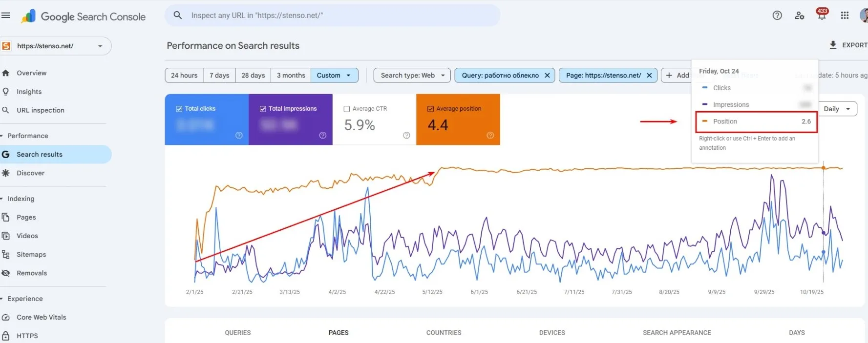Open help tooltip on Average position card
The width and height of the screenshot is (868, 343).
click(490, 135)
